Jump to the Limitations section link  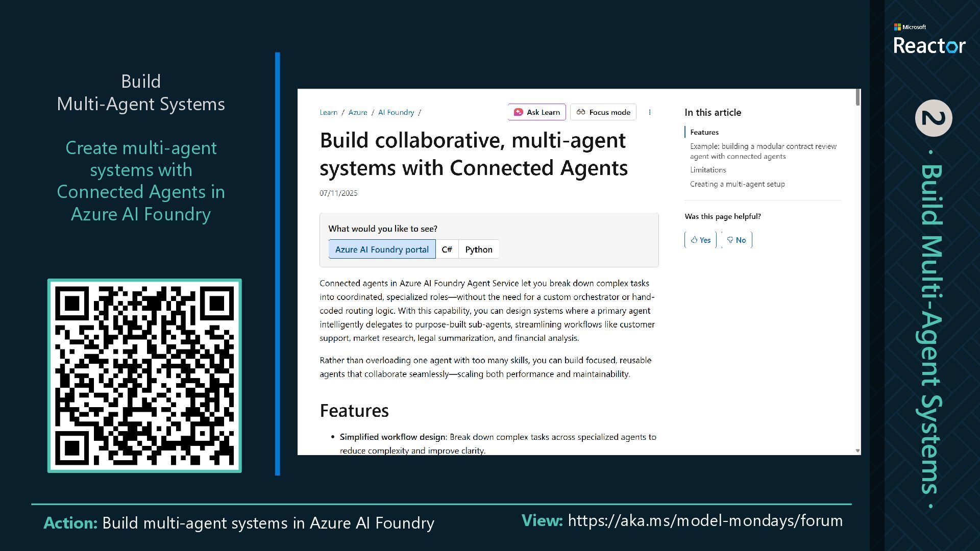(708, 170)
